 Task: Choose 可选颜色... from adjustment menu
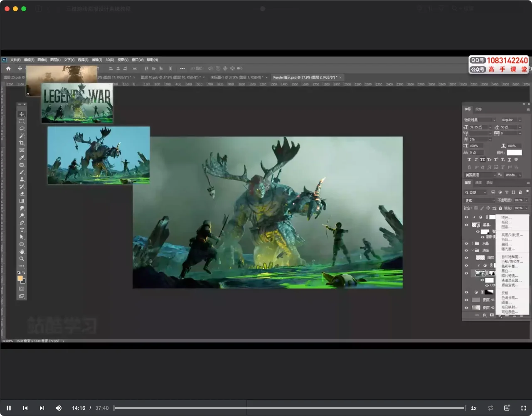click(510, 312)
